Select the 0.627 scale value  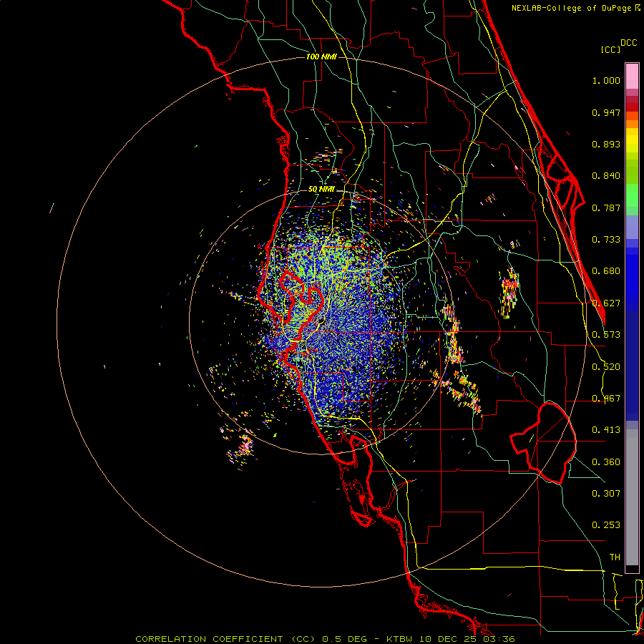606,303
